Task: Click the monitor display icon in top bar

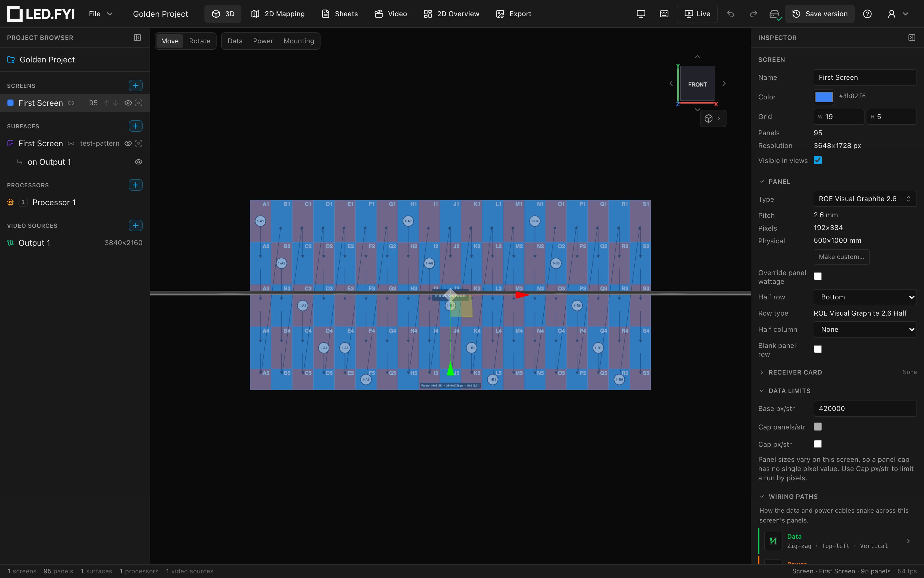Action: coord(641,14)
